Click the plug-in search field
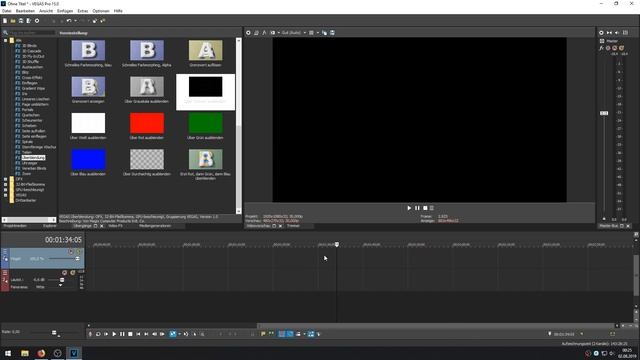 point(32,33)
